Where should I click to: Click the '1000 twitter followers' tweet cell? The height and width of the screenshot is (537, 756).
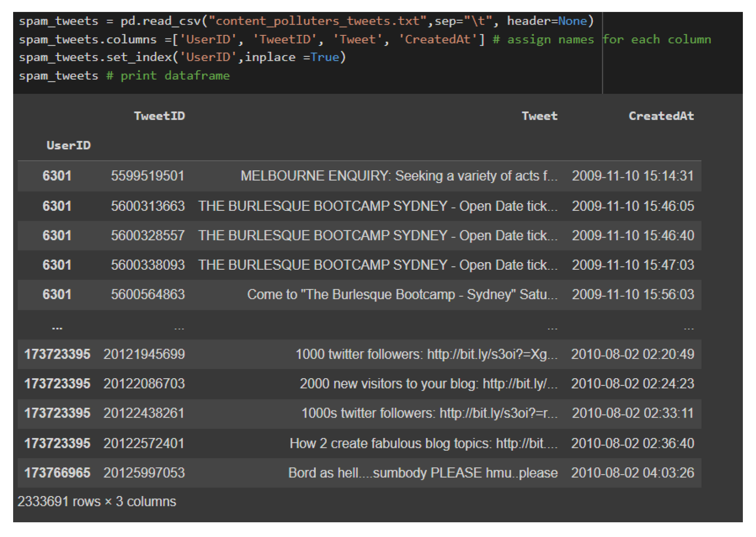pyautogui.click(x=426, y=354)
